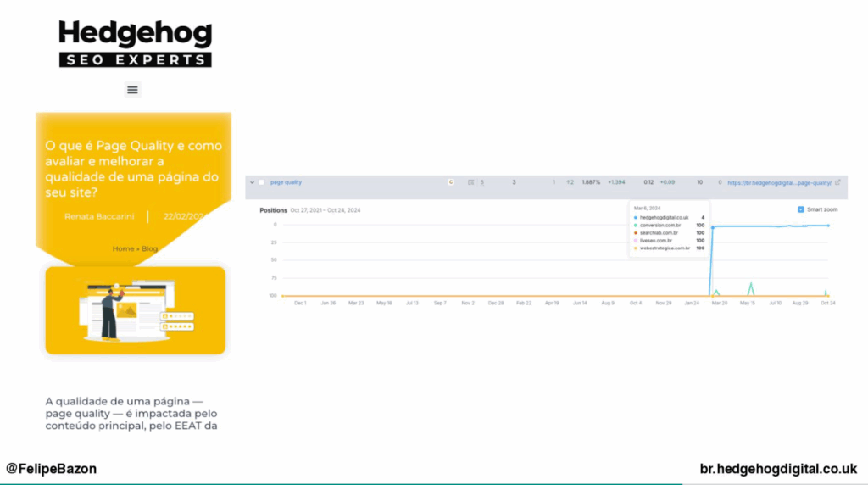This screenshot has height=485, width=868.
Task: Click the yellow article illustration thumbnail
Action: point(135,309)
